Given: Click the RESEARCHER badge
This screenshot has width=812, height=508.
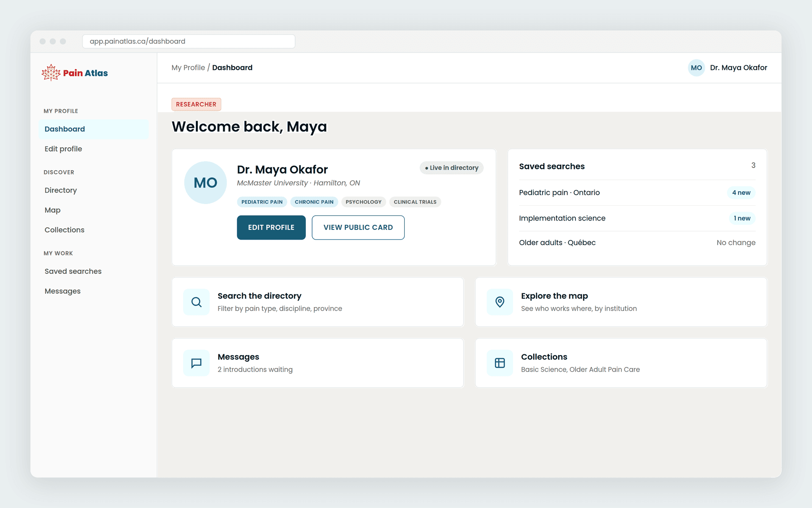Looking at the screenshot, I should click(196, 104).
